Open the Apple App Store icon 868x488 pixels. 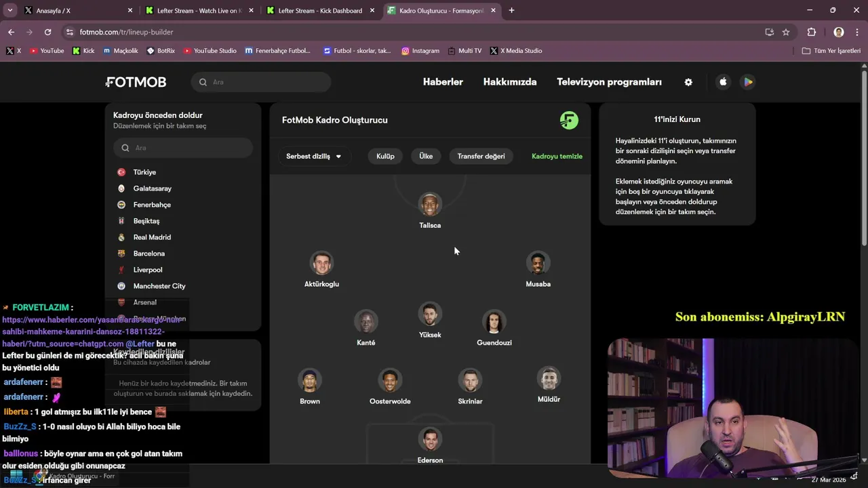point(723,82)
